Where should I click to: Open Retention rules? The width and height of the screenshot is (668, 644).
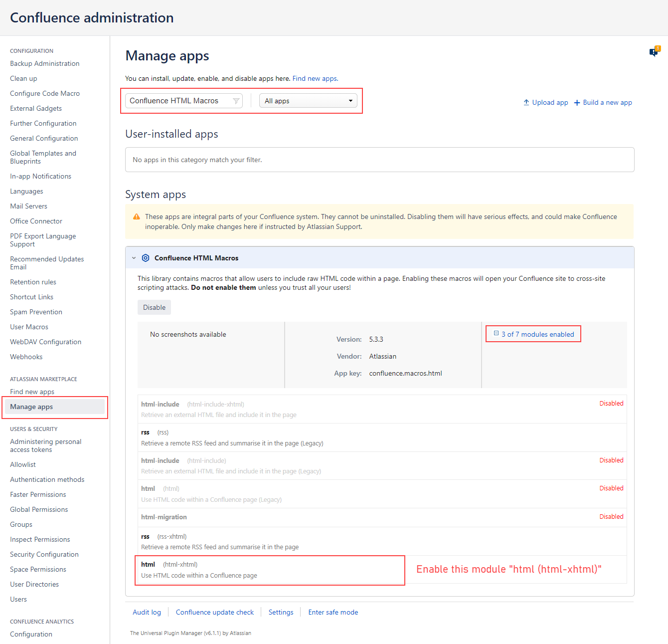[x=33, y=282]
